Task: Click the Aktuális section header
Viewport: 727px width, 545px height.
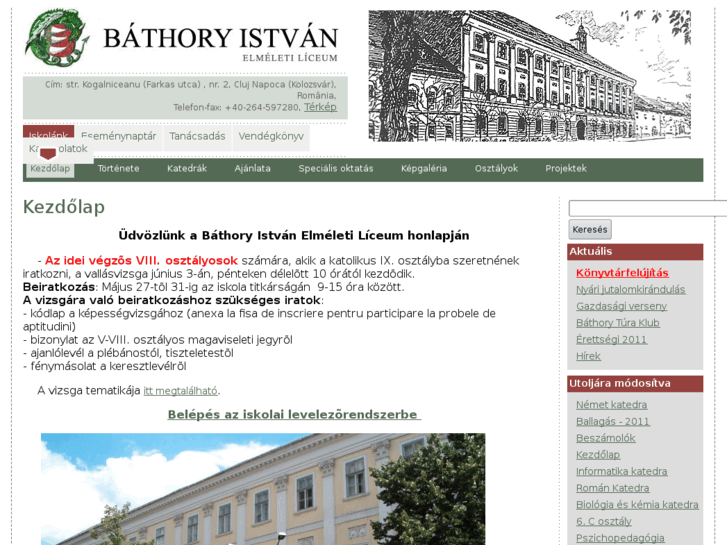Action: click(x=635, y=252)
